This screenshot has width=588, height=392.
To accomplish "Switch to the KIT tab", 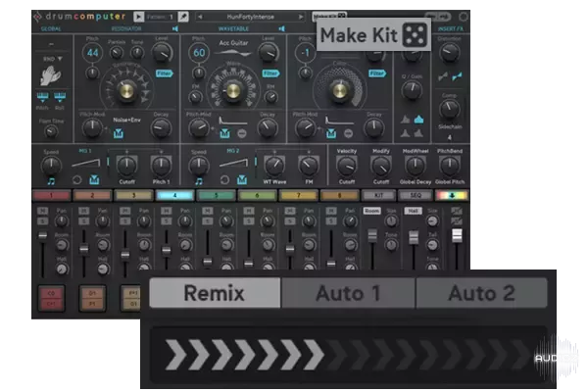I will point(378,195).
